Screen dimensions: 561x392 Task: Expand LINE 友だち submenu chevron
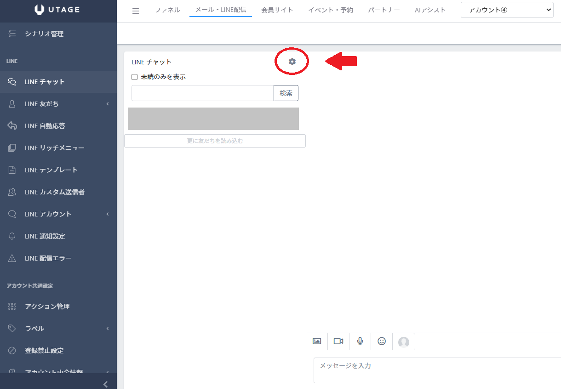point(108,104)
